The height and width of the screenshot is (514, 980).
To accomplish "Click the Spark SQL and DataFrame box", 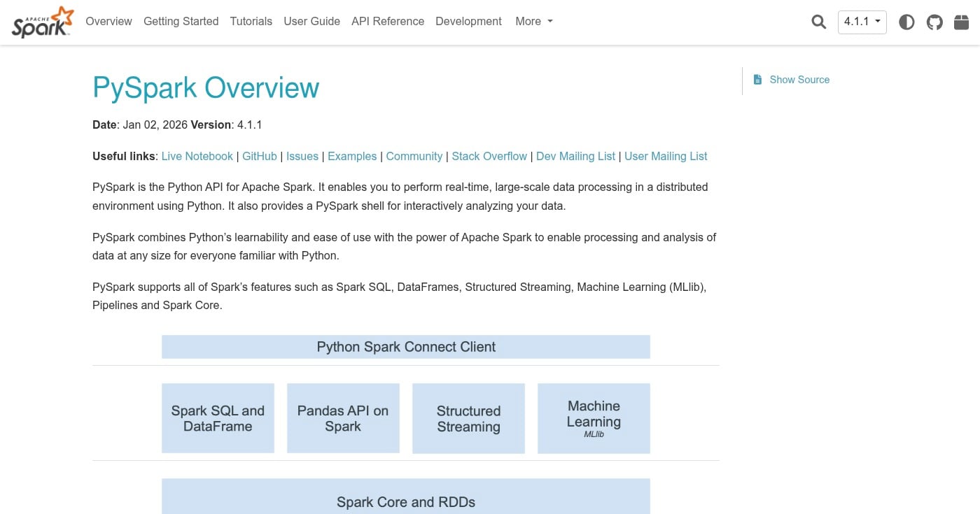I will pos(218,418).
